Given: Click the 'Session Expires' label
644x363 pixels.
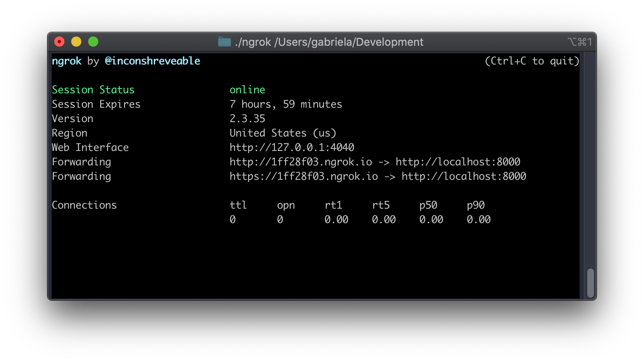Looking at the screenshot, I should 96,104.
